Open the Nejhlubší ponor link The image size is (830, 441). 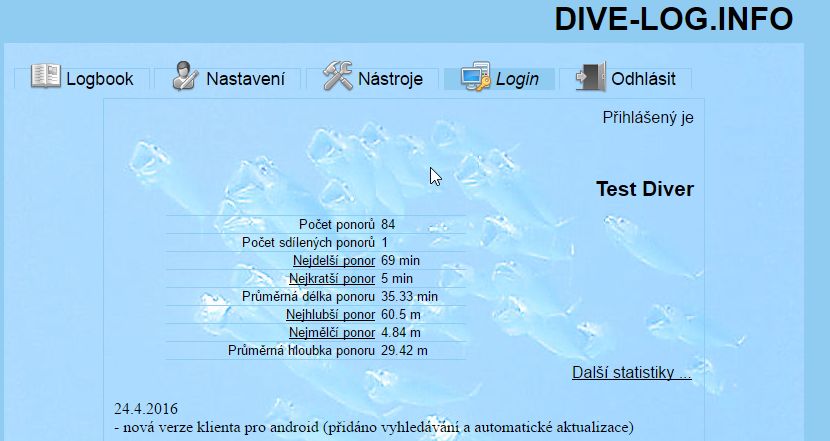coord(330,314)
